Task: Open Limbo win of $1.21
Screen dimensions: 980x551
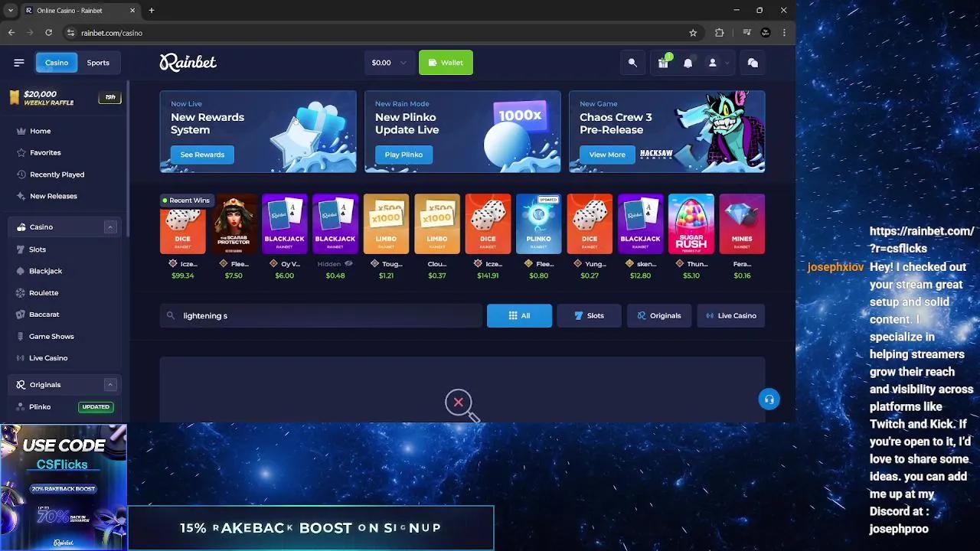Action: [x=386, y=223]
